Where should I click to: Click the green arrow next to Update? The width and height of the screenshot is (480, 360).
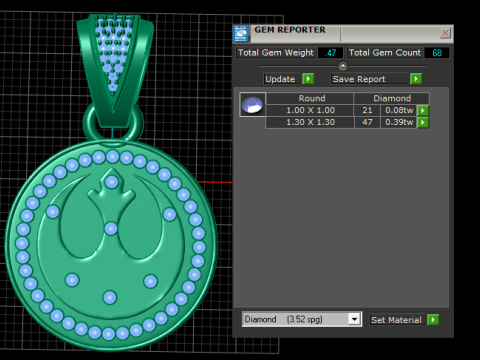point(308,79)
